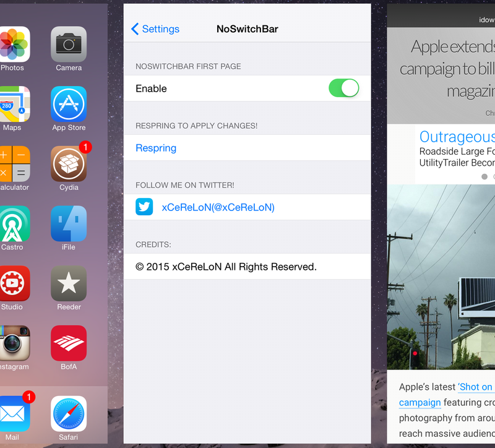Launch the Reeder app

69,283
